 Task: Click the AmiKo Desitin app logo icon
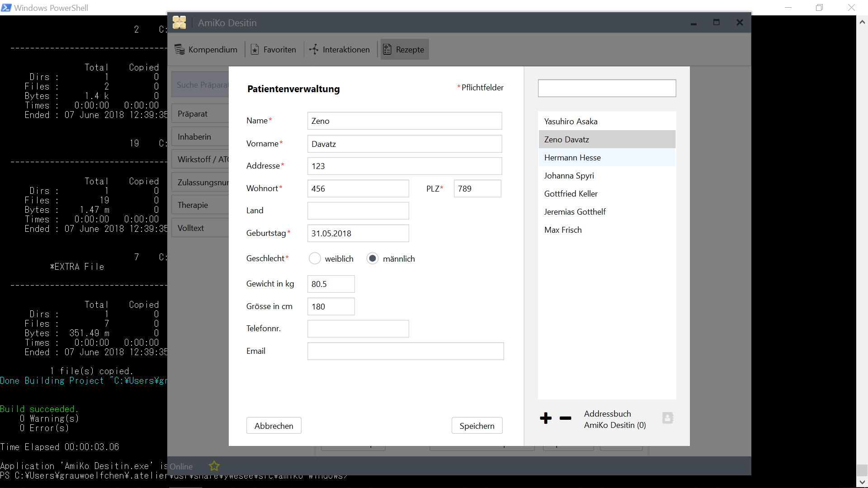point(179,23)
